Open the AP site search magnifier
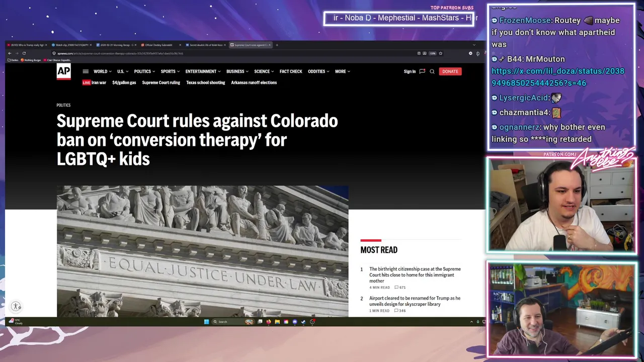 pos(432,71)
